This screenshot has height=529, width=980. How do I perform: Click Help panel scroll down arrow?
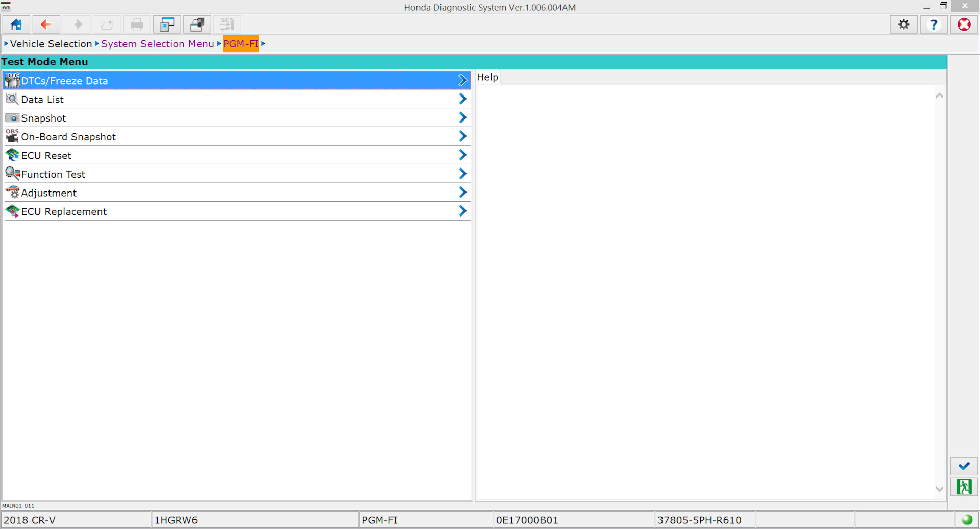939,489
